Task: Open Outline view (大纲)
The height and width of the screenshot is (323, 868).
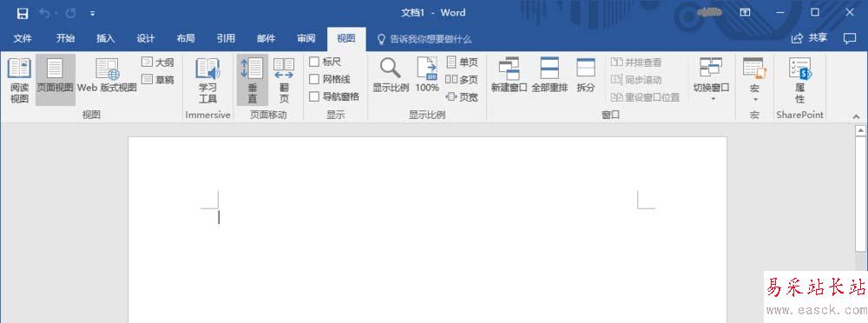Action: [158, 62]
